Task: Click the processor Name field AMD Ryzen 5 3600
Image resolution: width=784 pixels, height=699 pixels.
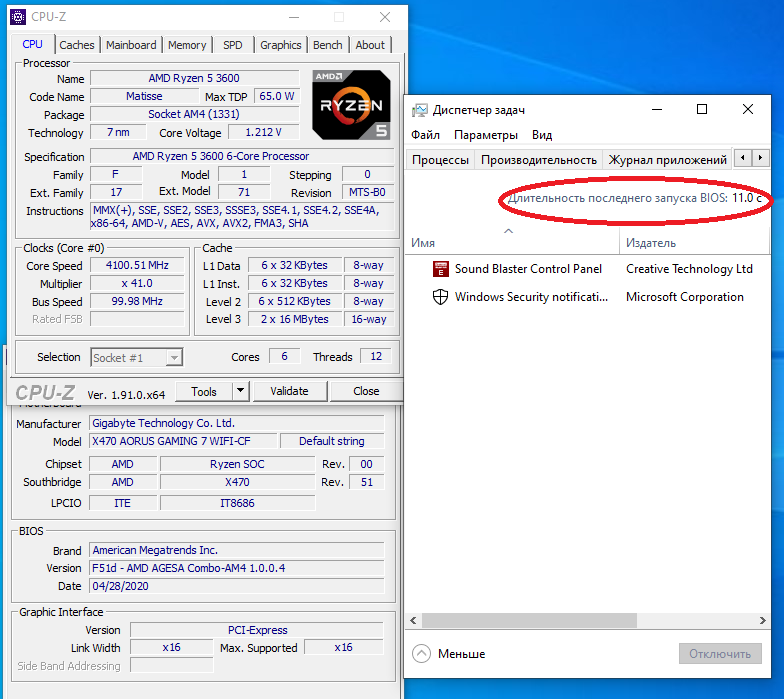Action: tap(194, 78)
